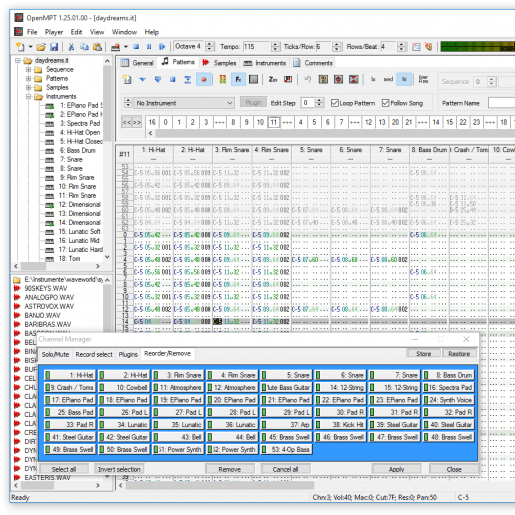This screenshot has height=515, width=515.
Task: Open the File menu
Action: tap(32, 32)
